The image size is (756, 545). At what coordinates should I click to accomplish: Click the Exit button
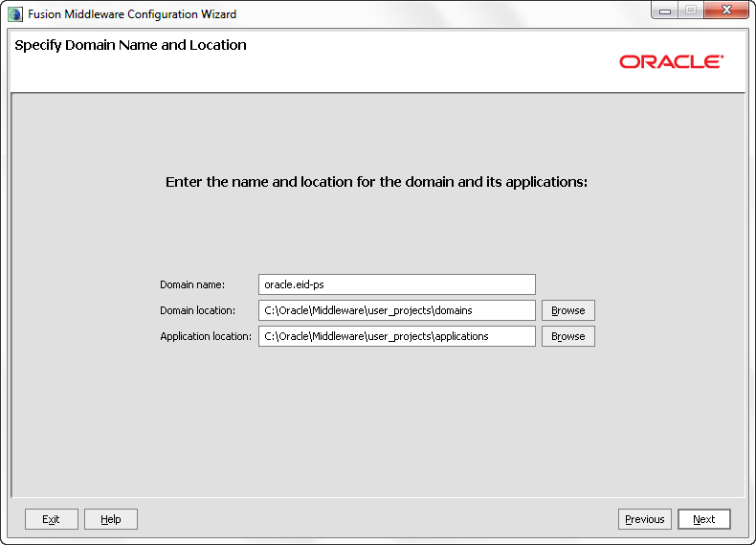pyautogui.click(x=51, y=519)
